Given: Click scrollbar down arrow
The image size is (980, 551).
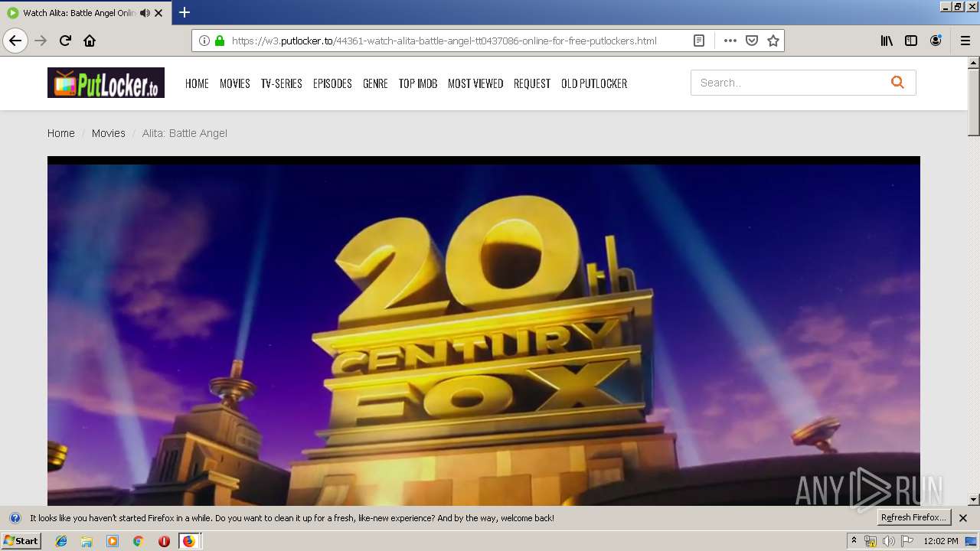Looking at the screenshot, I should 974,500.
